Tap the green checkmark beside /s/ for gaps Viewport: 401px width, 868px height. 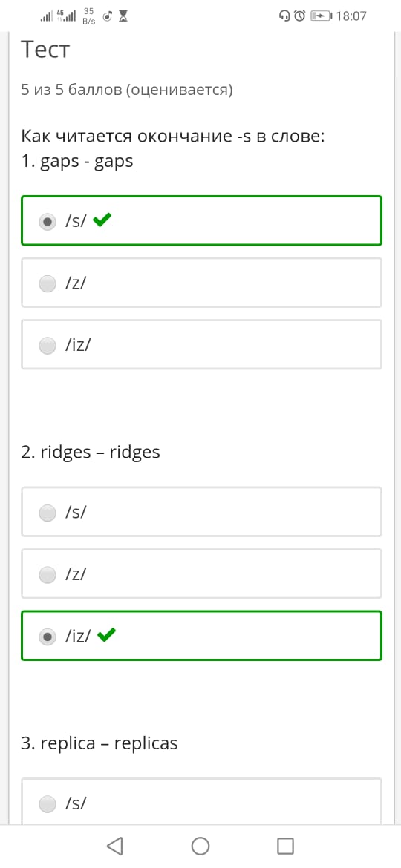point(102,221)
